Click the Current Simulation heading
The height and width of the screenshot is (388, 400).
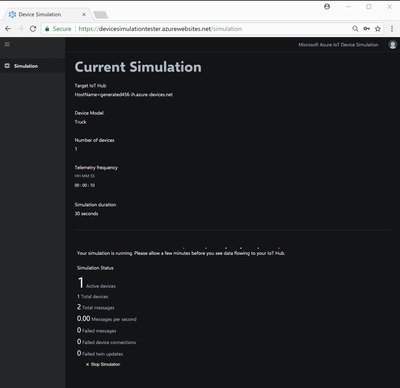(138, 67)
